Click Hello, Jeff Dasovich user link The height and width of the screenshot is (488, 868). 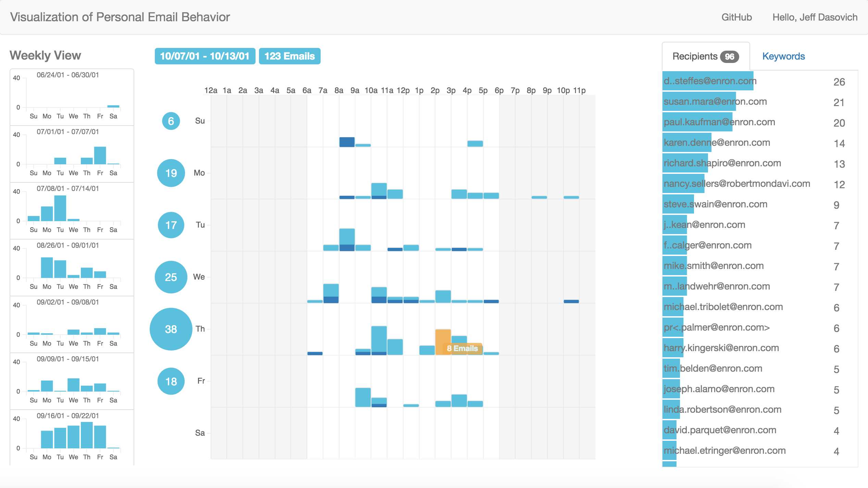[815, 17]
